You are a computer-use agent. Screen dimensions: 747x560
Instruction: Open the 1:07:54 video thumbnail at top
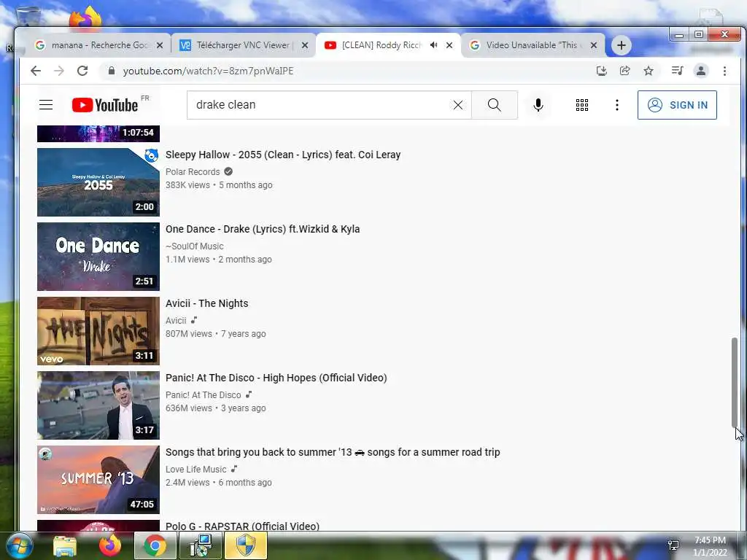pyautogui.click(x=98, y=134)
